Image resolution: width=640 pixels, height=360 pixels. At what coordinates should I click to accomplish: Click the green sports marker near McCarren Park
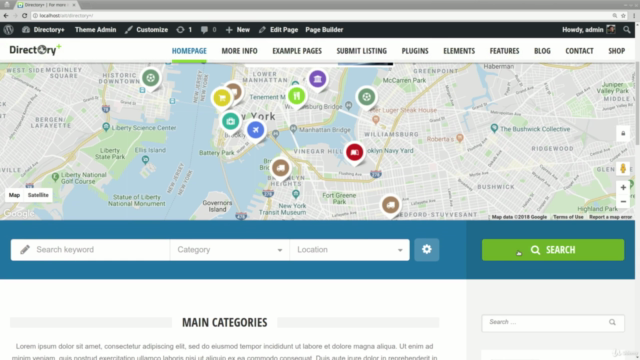pos(367,97)
